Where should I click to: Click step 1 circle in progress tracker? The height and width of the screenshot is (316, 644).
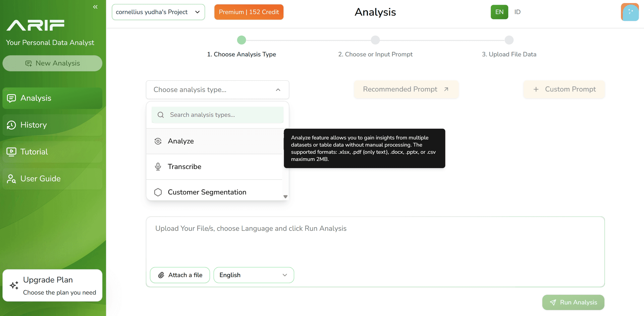(241, 40)
